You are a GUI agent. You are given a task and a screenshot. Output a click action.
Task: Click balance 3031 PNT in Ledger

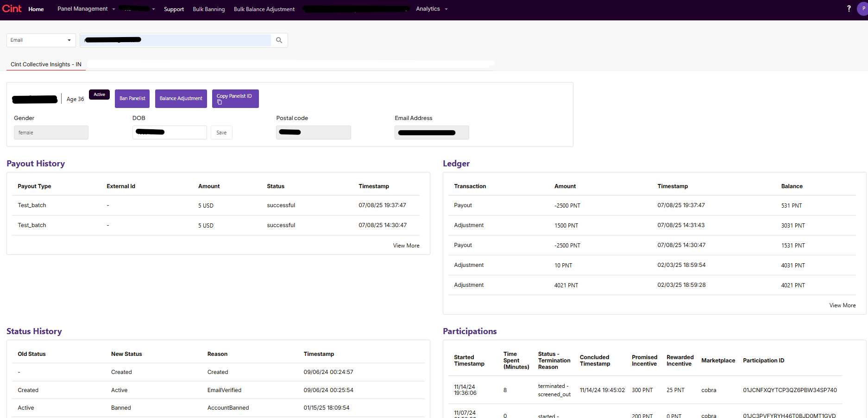[x=793, y=226]
